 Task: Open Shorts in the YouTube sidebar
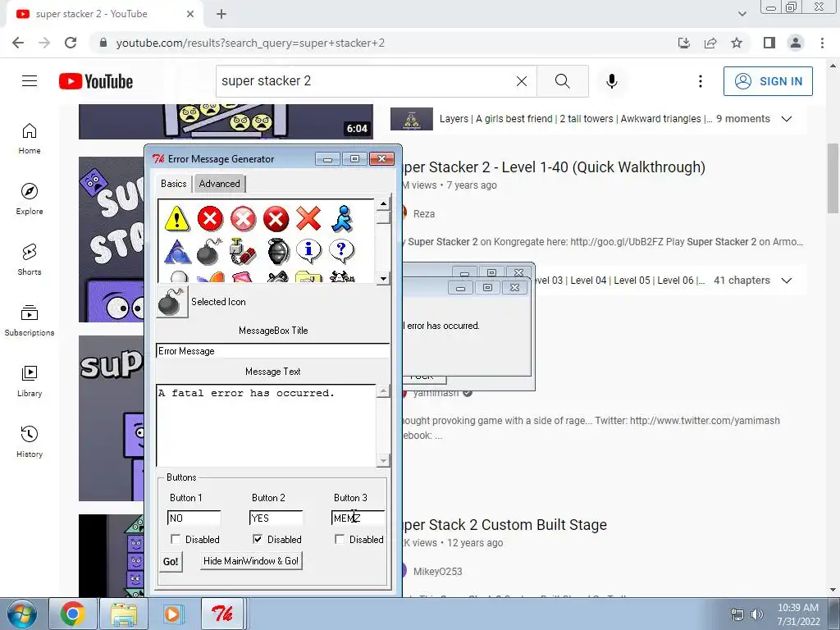coord(30,260)
